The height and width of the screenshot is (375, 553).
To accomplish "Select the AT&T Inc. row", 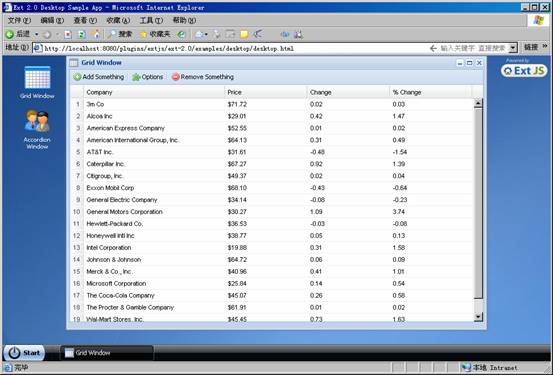I will [272, 152].
